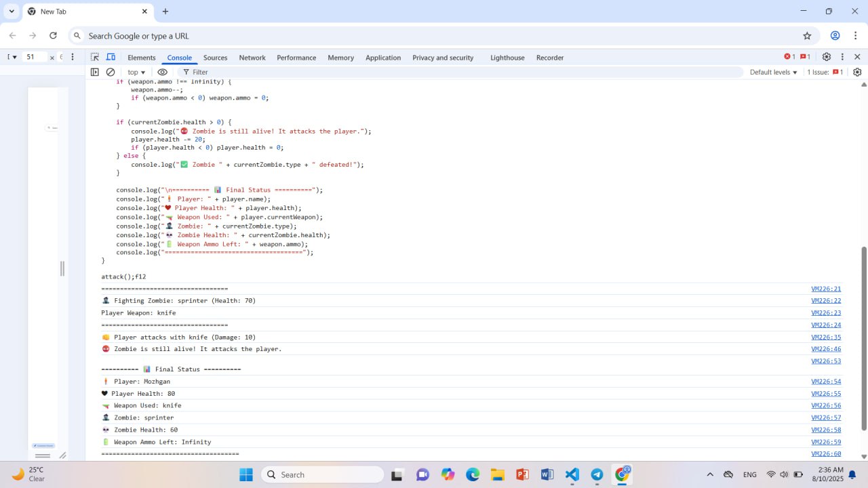Launch Visual Studio Code from the taskbar
The image size is (868, 488).
572,474
